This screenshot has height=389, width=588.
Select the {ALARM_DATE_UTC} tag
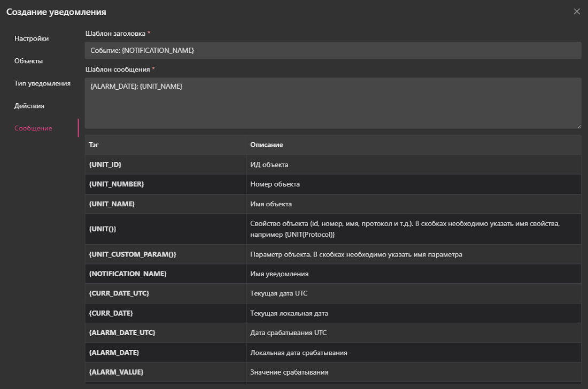point(122,333)
